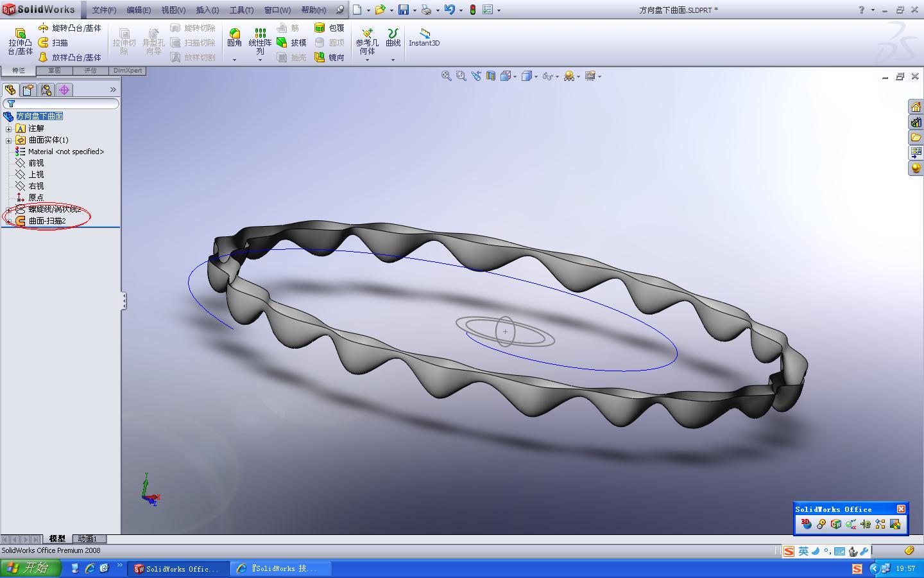Open the View Orientation icon
924x578 pixels.
(506, 76)
